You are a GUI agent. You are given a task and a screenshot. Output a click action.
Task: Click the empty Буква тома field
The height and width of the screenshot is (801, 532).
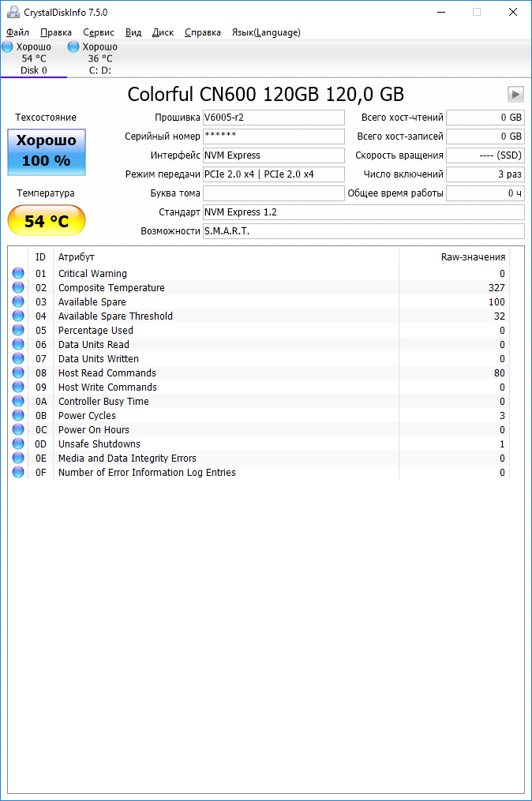click(273, 193)
